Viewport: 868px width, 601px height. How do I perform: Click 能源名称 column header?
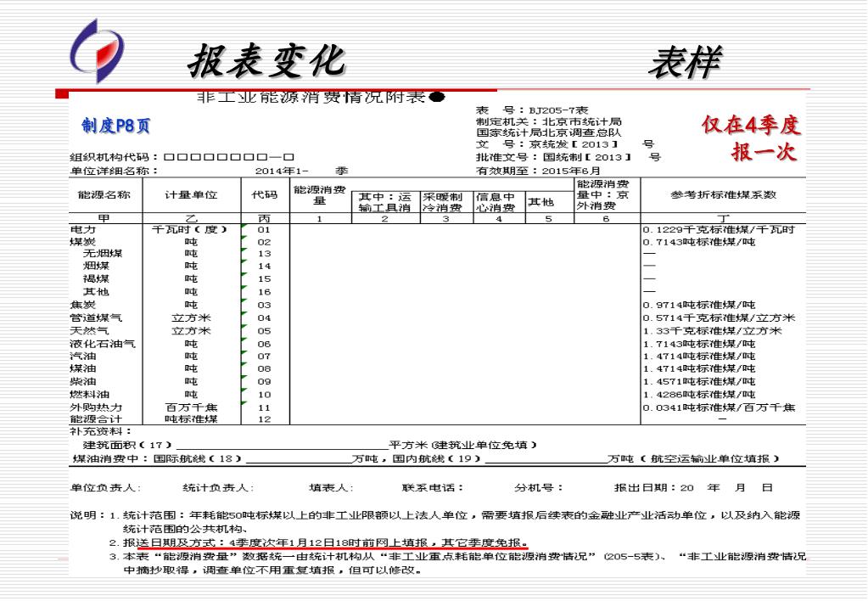pos(104,195)
